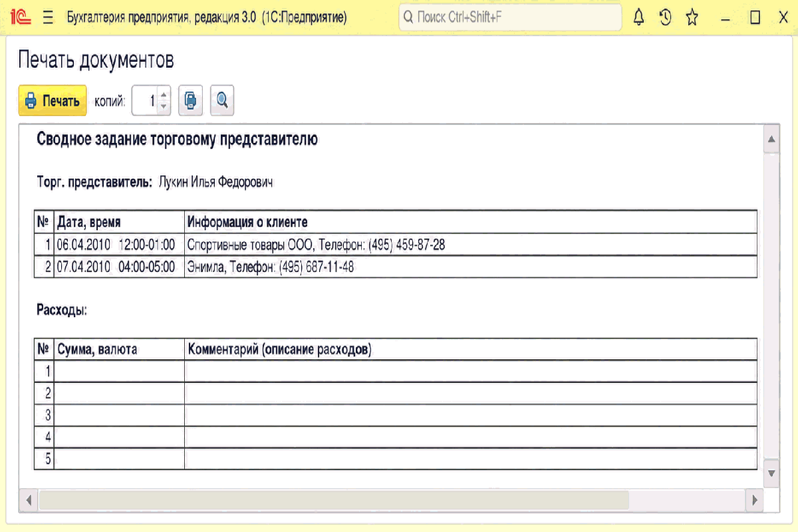Maximize the 1C application window
Image resolution: width=798 pixels, height=532 pixels.
coord(755,18)
